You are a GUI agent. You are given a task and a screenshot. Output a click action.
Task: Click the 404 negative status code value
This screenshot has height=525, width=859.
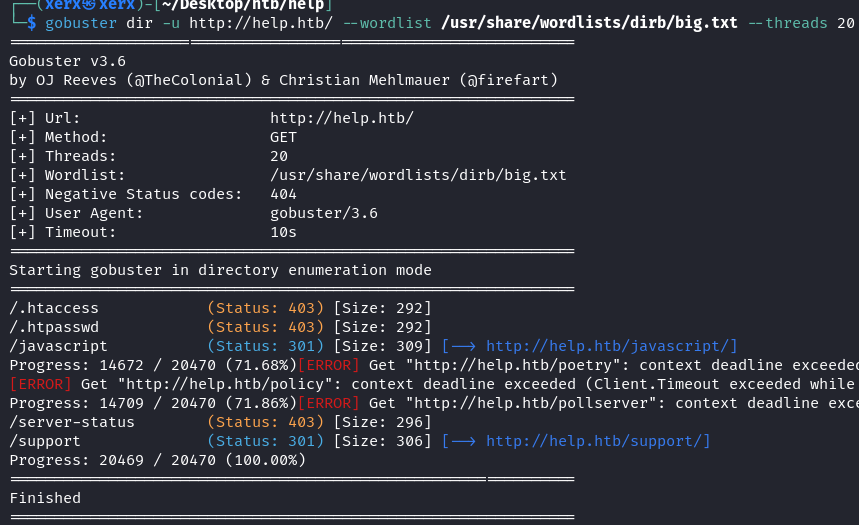click(283, 194)
